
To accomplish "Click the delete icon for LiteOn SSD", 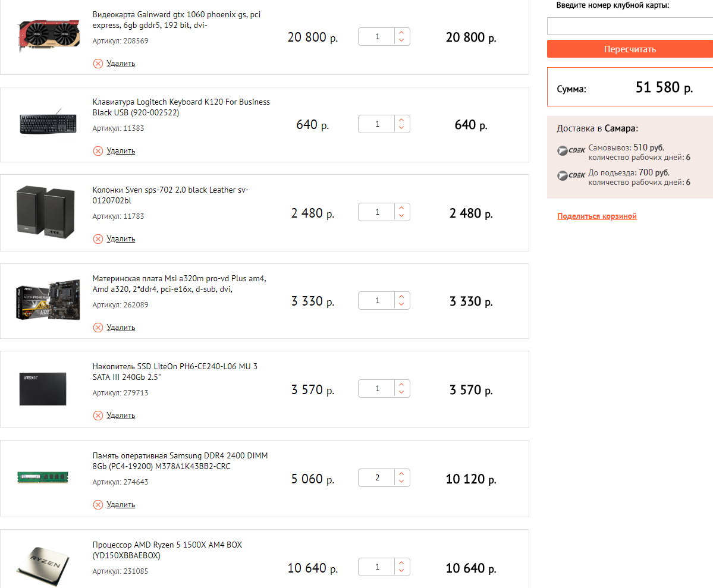I will point(98,416).
